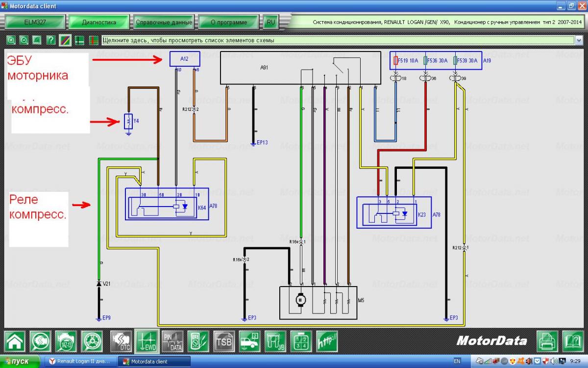Screen dimensions: 588x368
Task: Click the О программе button
Action: tap(228, 22)
